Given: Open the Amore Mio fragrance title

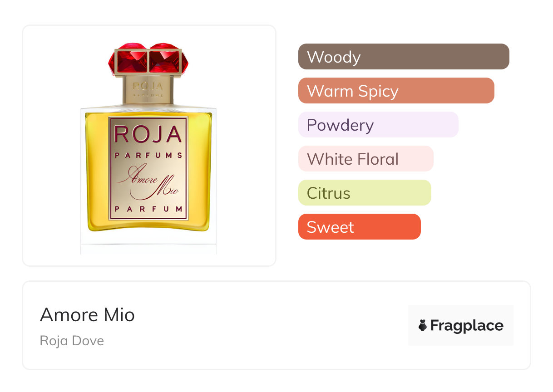Looking at the screenshot, I should [x=87, y=314].
